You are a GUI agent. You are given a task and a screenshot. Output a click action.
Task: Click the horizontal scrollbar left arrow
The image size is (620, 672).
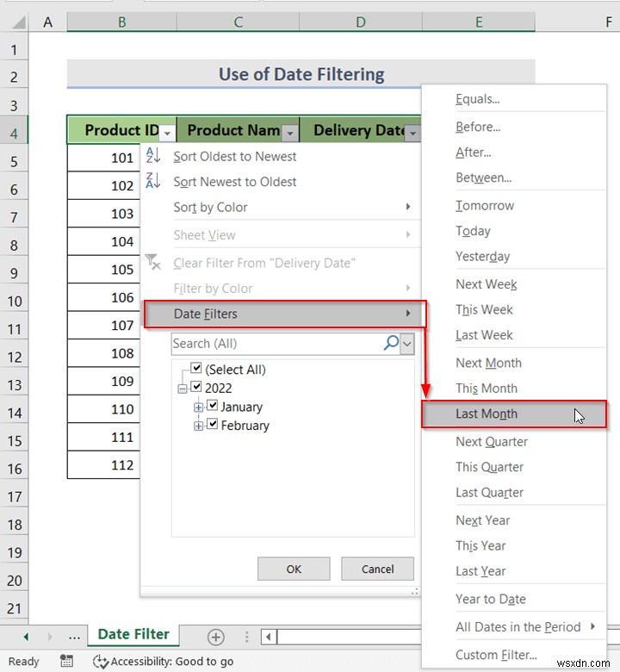point(269,637)
